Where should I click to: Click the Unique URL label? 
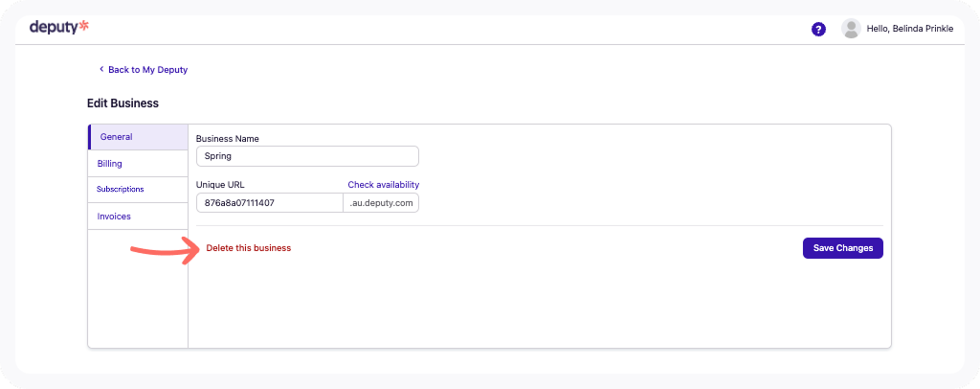pos(222,185)
